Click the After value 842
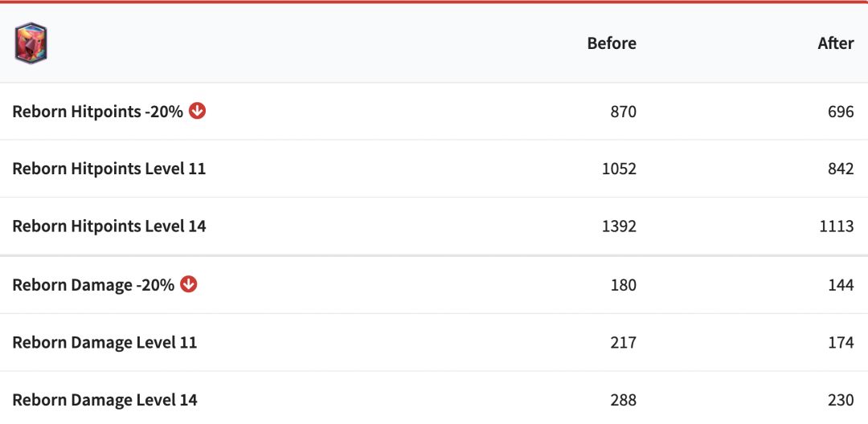Screen dimensions: 868x424 [x=841, y=169]
